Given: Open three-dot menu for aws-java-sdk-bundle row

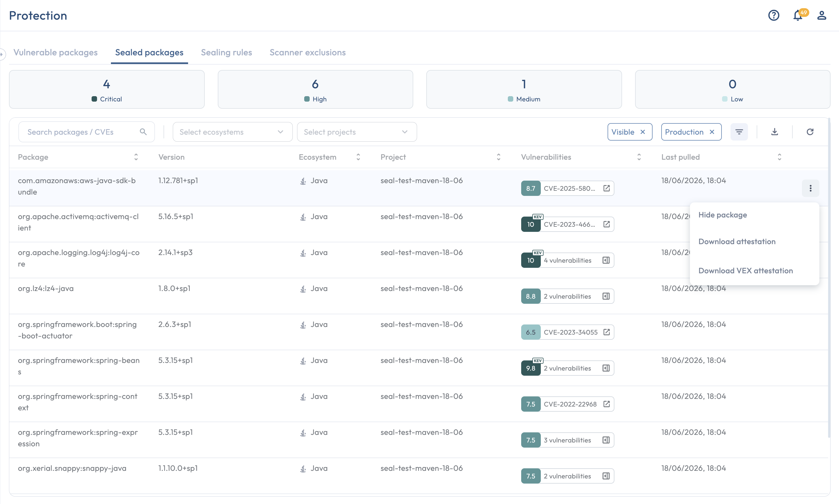Looking at the screenshot, I should (x=810, y=188).
